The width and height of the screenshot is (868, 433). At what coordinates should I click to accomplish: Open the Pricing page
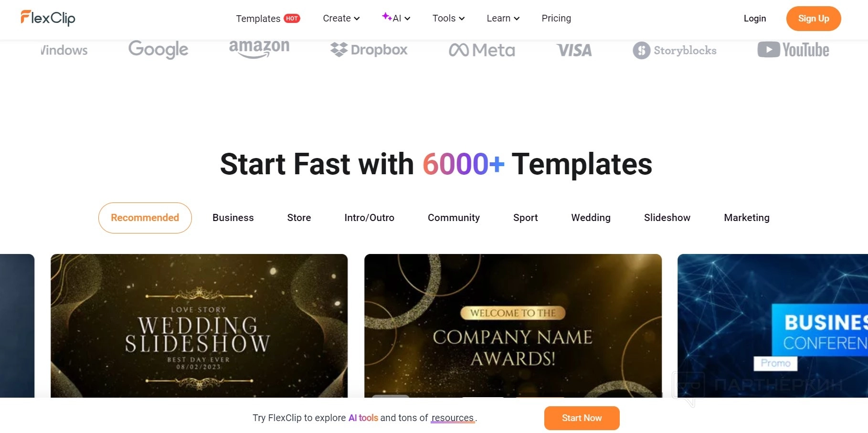pos(556,18)
